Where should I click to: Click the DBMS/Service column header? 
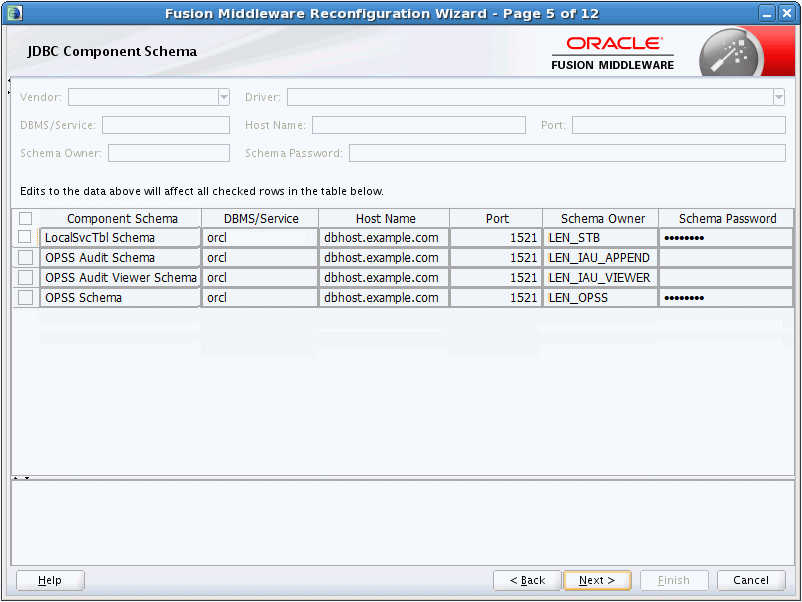click(261, 218)
